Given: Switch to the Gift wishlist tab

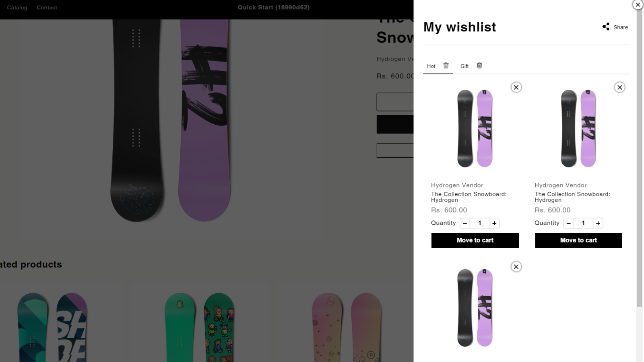Looking at the screenshot, I should (464, 66).
